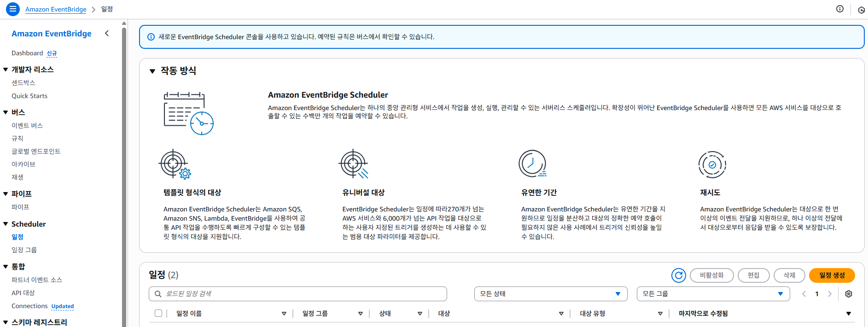Image resolution: width=868 pixels, height=327 pixels.
Task: Click the 일정 생성 button
Action: pos(832,275)
